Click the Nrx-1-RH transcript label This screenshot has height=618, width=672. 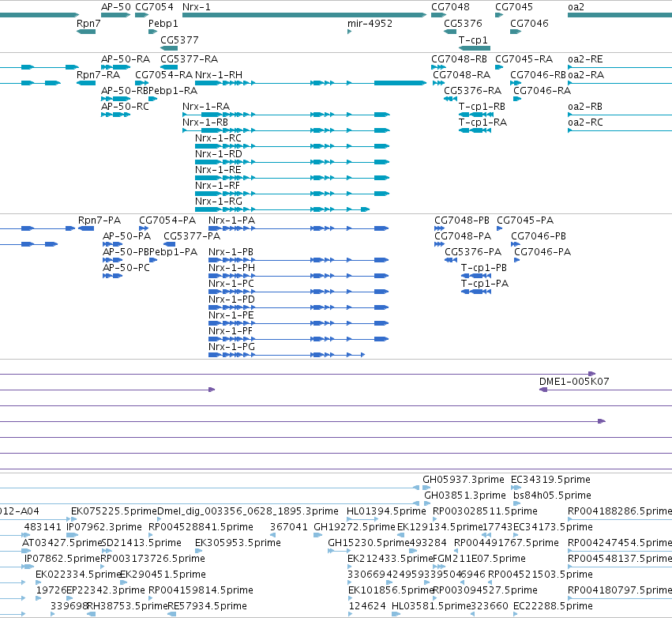point(219,74)
